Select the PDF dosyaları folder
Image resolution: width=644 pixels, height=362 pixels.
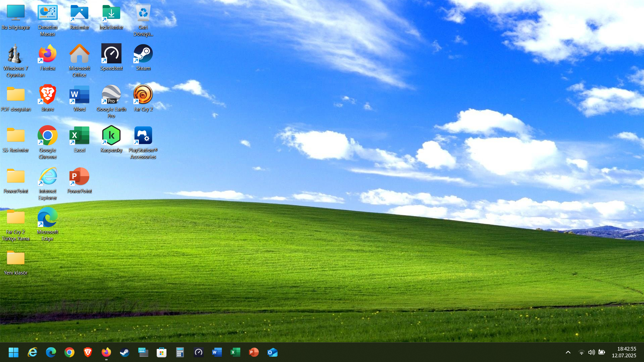tap(16, 99)
